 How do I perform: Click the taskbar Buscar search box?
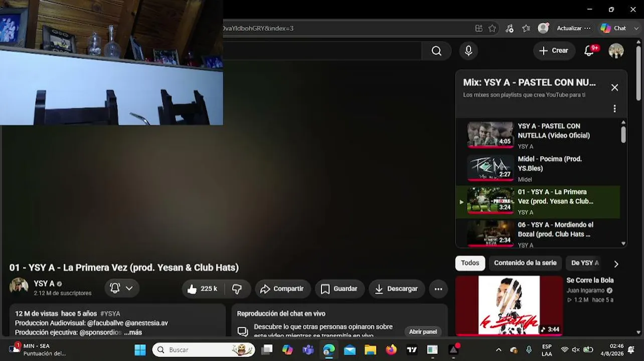(204, 349)
